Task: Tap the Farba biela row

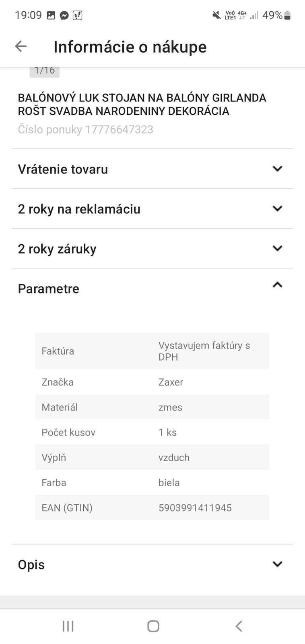Action: click(152, 483)
